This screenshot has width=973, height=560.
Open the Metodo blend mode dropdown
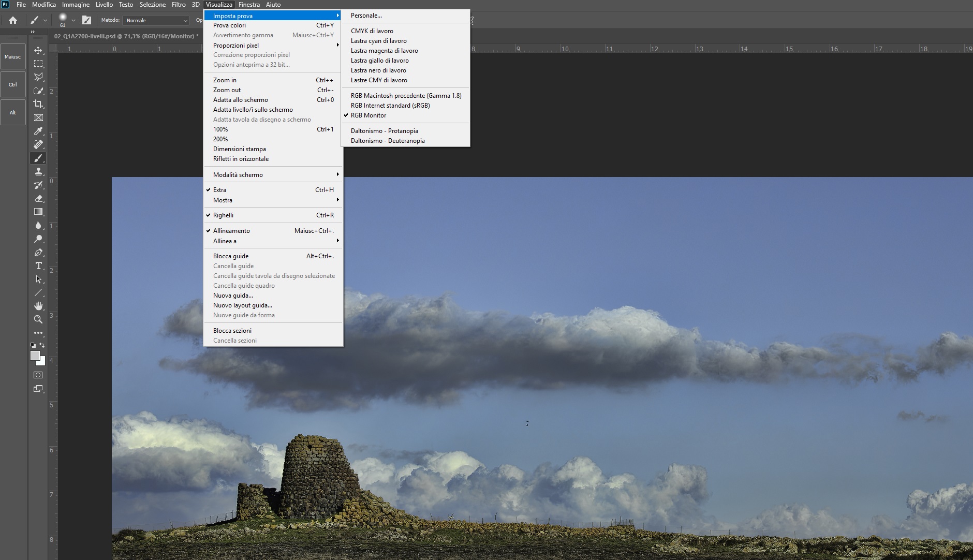[156, 20]
